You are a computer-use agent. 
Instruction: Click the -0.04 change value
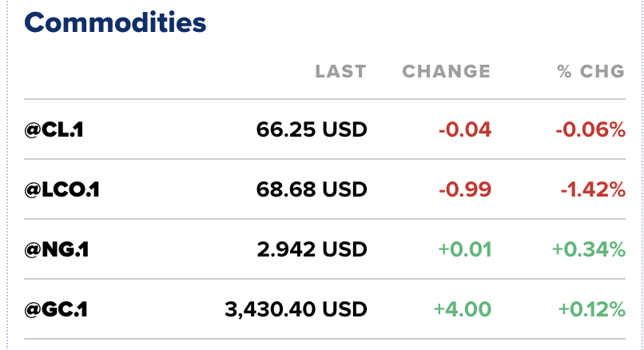coord(464,129)
